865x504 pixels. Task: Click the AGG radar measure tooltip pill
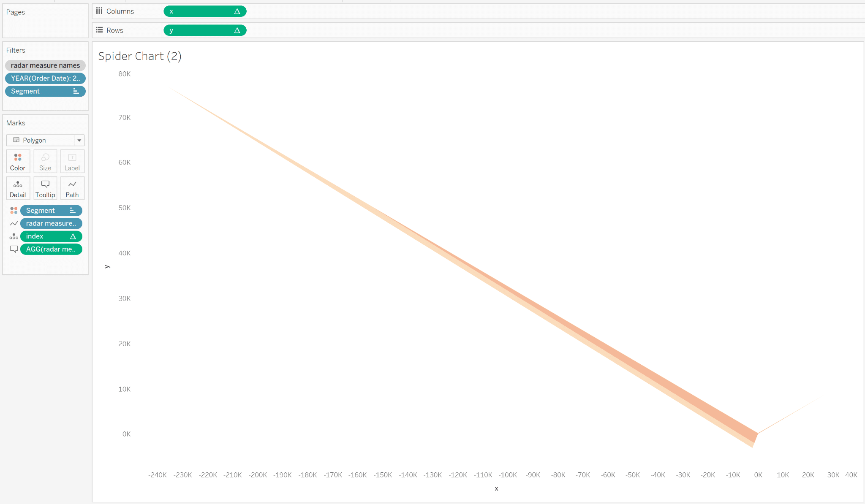(51, 249)
